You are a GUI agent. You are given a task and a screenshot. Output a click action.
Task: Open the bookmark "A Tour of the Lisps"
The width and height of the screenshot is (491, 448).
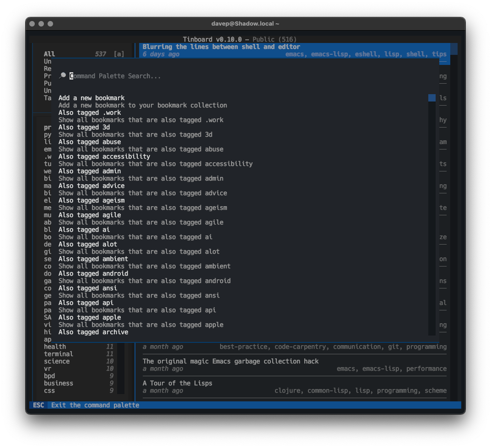[x=178, y=383]
